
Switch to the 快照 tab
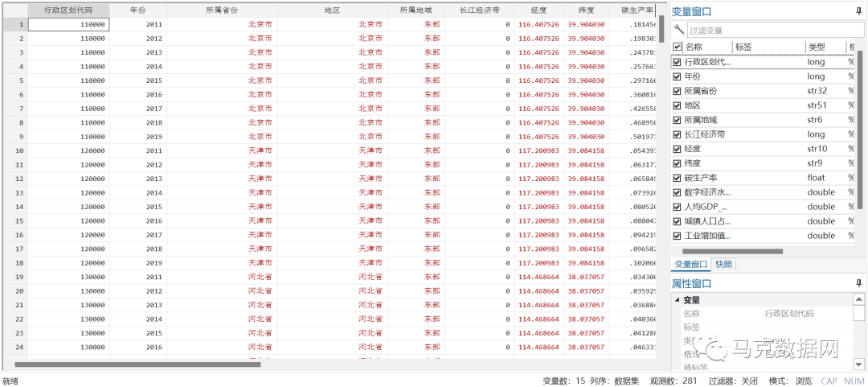[723, 265]
